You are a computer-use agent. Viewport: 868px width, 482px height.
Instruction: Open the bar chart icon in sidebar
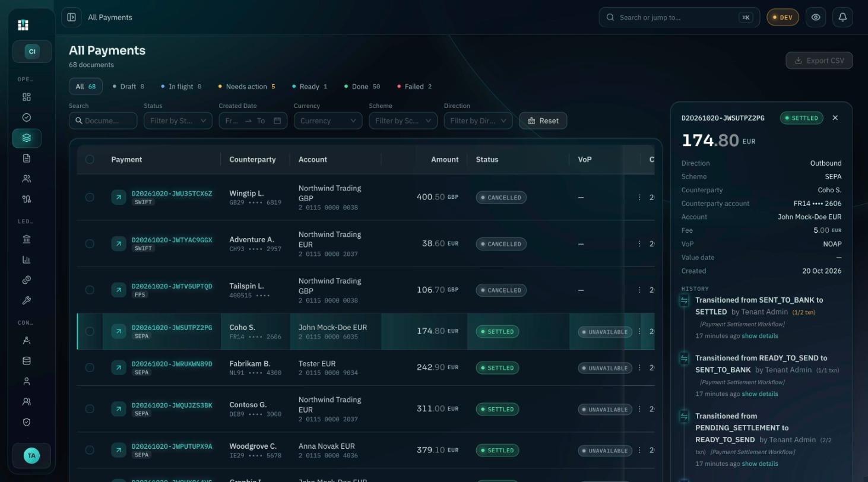pos(27,260)
